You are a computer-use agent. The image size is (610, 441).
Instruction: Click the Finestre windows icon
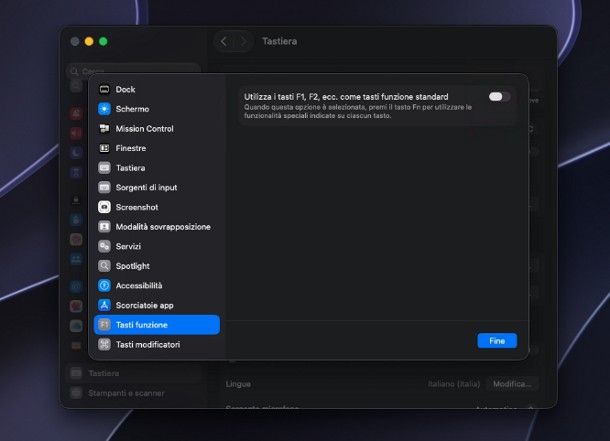coord(104,148)
